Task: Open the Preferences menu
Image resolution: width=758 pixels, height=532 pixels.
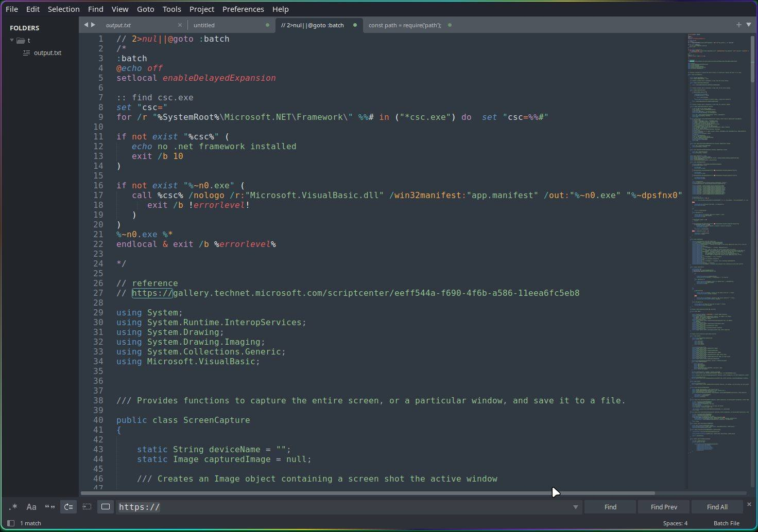Action: [243, 9]
